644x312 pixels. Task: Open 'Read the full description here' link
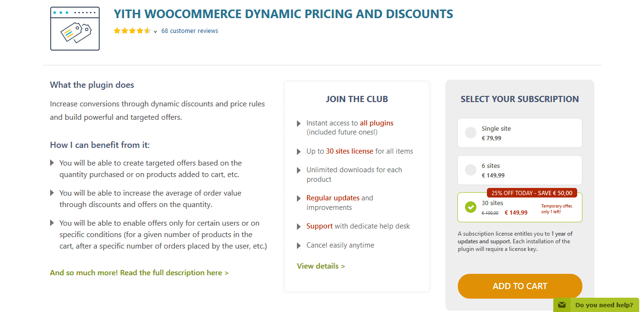click(x=139, y=273)
